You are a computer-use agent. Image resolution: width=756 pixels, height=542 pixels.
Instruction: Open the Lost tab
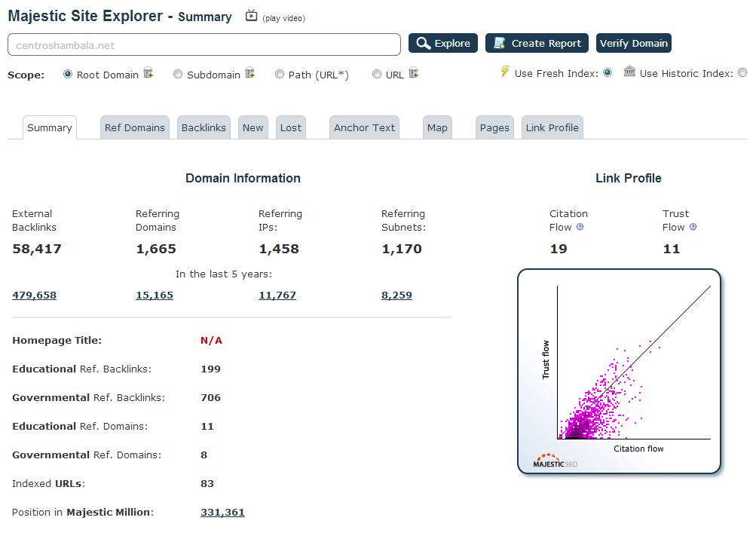click(291, 128)
